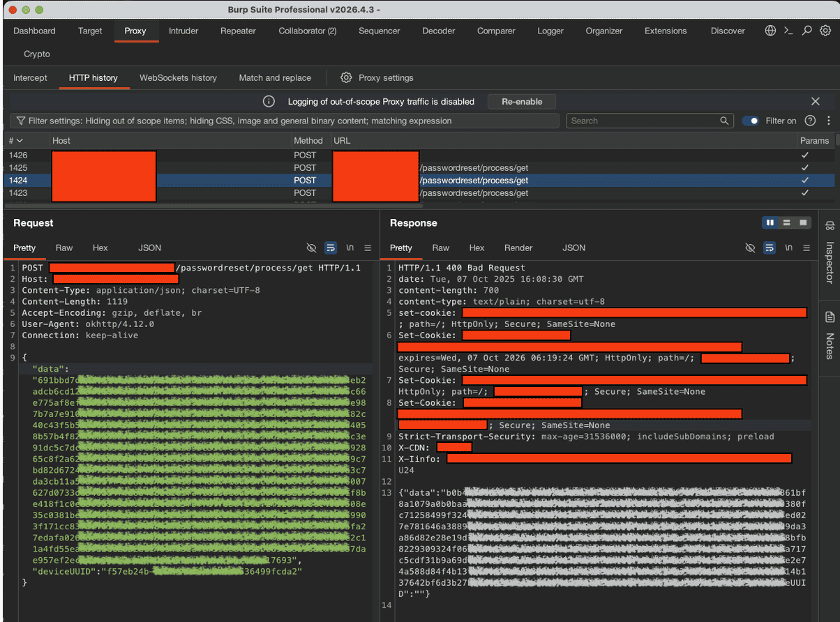Open the settings gear in top bar

(x=825, y=31)
